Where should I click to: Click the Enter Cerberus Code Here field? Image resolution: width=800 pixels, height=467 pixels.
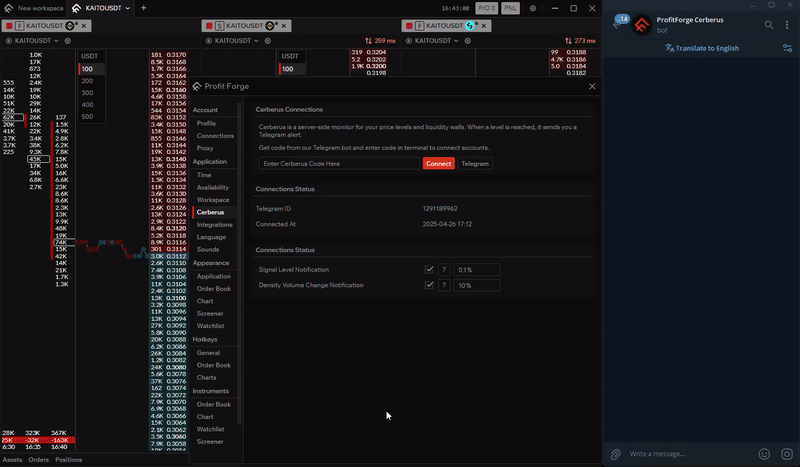[339, 163]
